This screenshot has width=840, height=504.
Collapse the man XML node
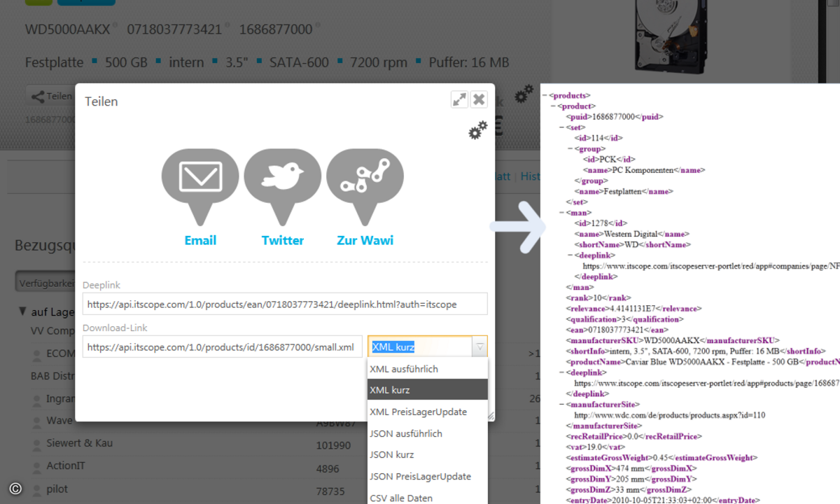coord(562,213)
